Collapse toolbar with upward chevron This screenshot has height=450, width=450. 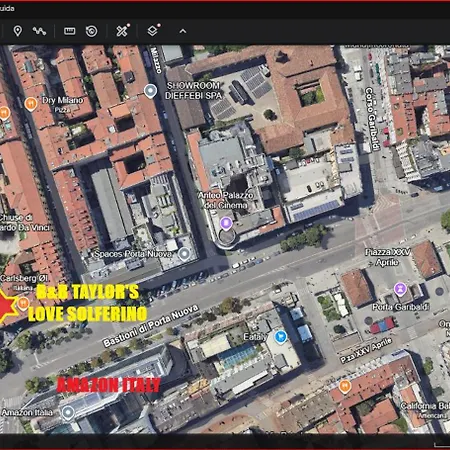(183, 31)
